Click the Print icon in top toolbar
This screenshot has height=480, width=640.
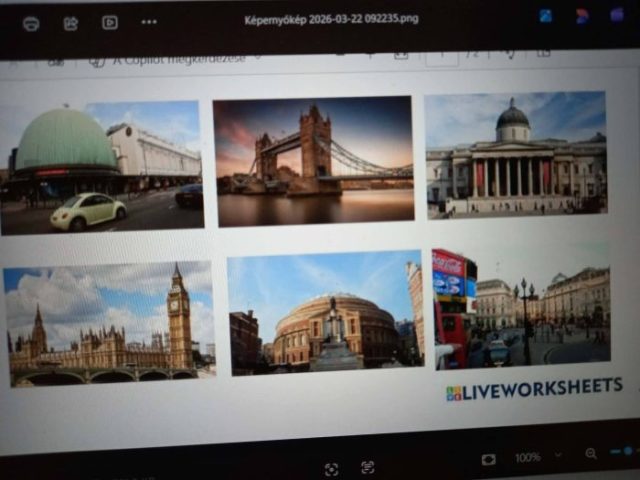point(31,24)
